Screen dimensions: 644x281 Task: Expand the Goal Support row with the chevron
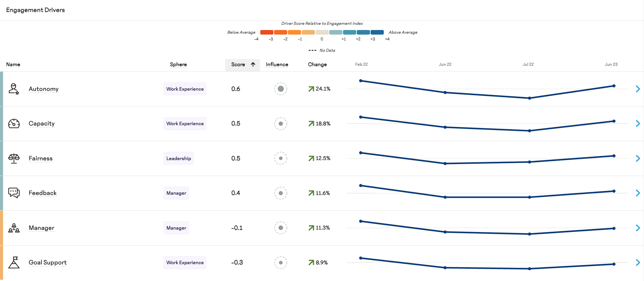point(638,263)
